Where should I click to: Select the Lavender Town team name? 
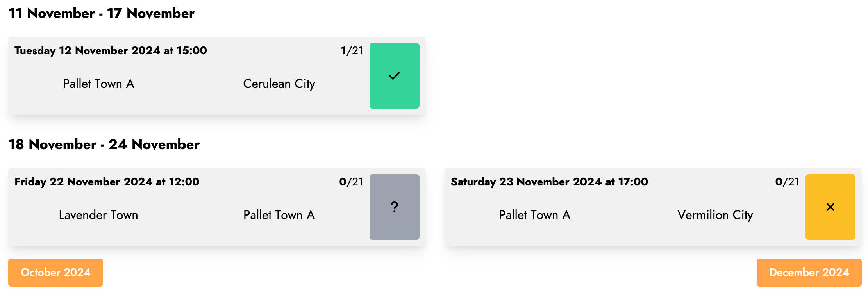click(98, 215)
